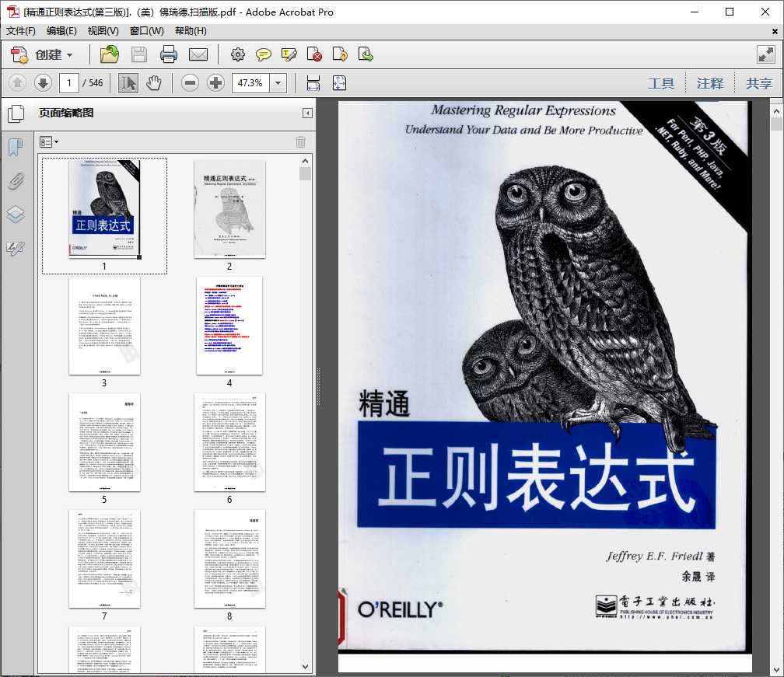784x677 pixels.
Task: Click the 页面缩略图 panel title
Action: tap(66, 113)
